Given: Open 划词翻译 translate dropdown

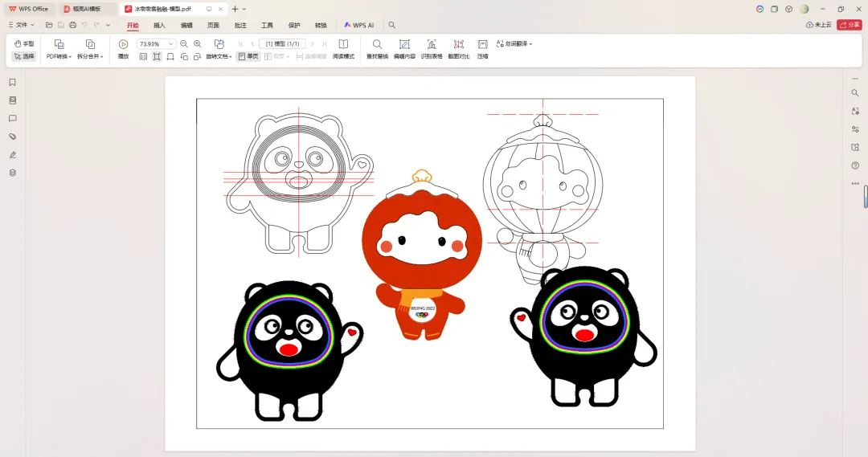Looking at the screenshot, I should (x=514, y=43).
